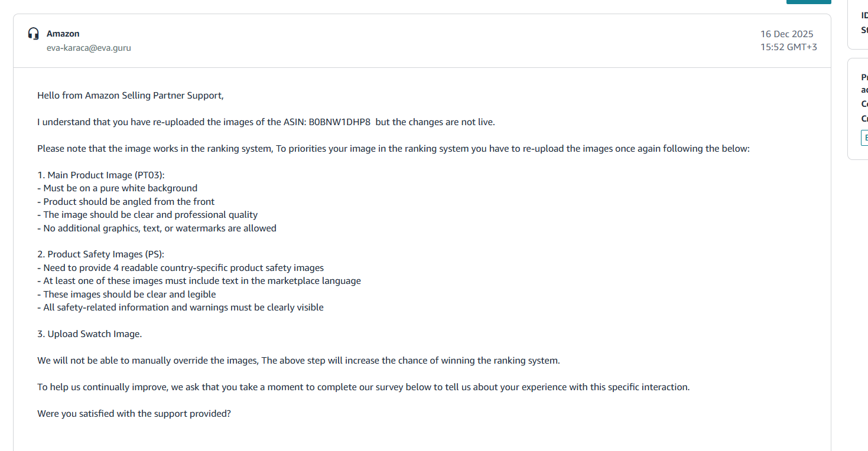Click the eva-karaca@eva.guru email address
The image size is (868, 451).
point(89,48)
